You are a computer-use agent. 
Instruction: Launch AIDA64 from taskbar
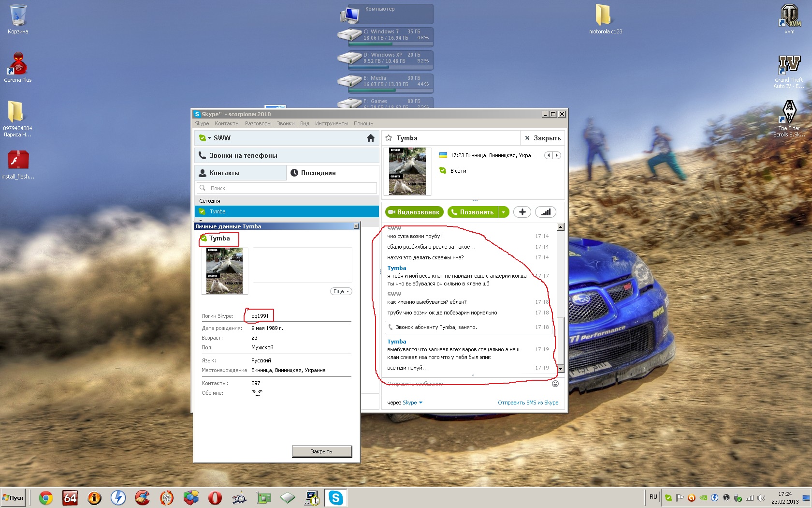click(70, 497)
